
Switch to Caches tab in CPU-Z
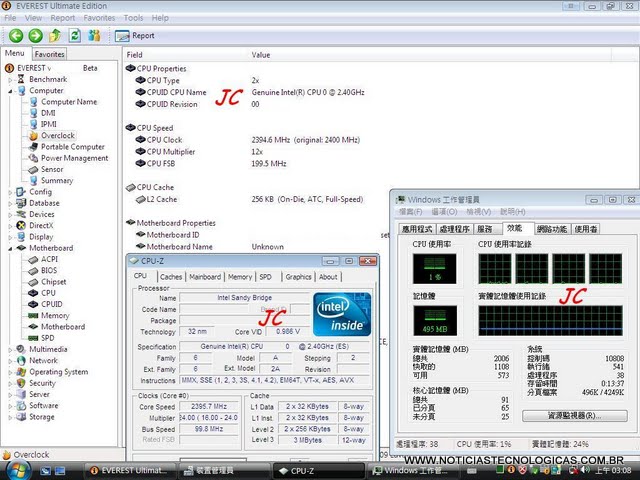coord(171,277)
